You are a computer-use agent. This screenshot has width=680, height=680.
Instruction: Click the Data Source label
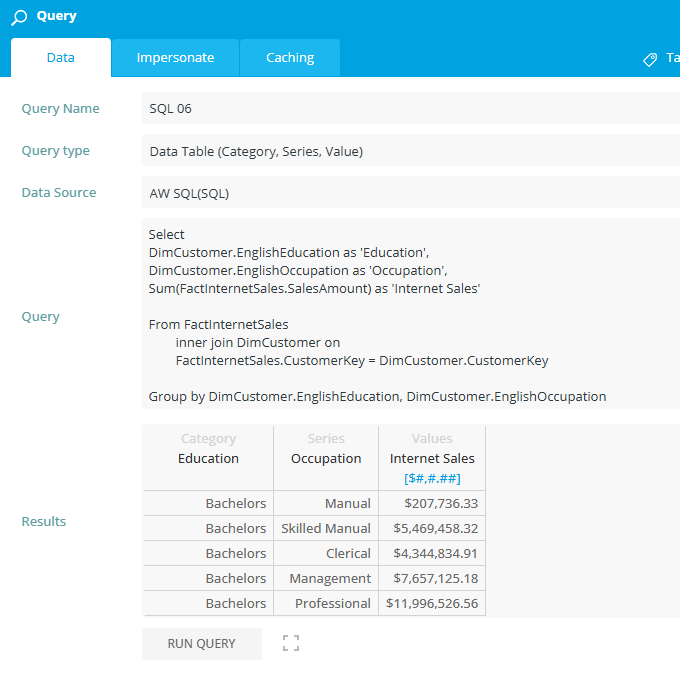[59, 193]
